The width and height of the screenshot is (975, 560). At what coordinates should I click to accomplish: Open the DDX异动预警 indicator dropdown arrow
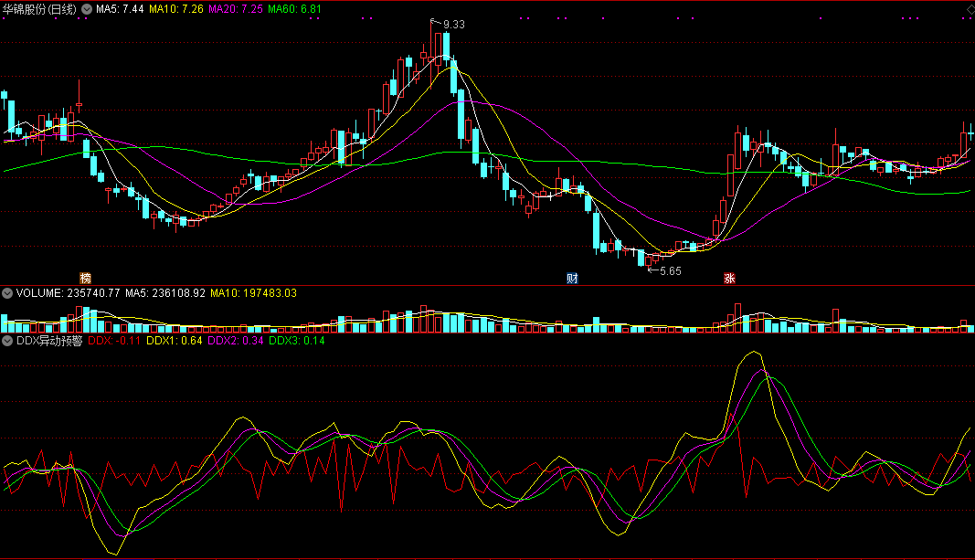(x=7, y=341)
